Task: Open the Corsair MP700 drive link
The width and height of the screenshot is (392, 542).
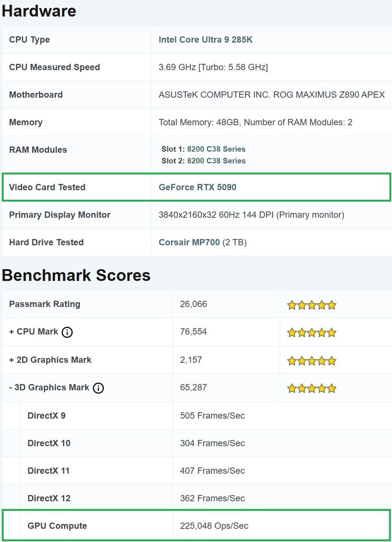Action: (189, 243)
